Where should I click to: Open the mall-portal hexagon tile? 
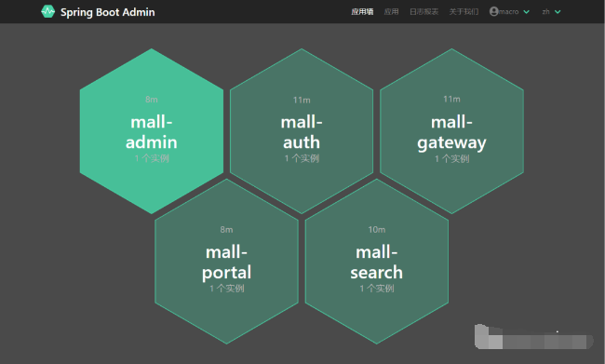[226, 262]
